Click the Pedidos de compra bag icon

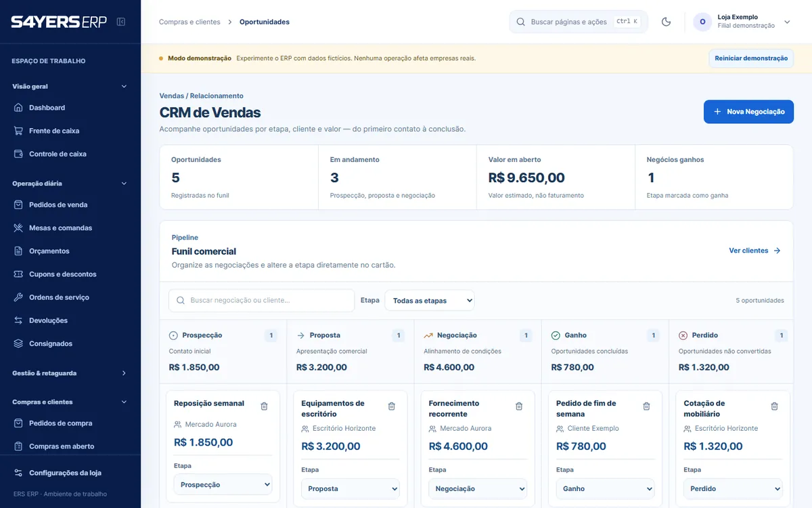pos(18,423)
